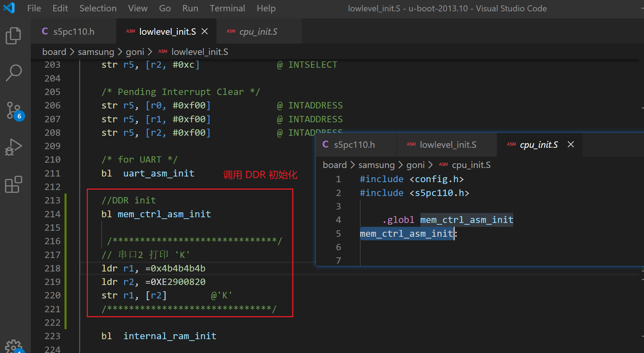The image size is (644, 353).
Task: Click 'goni' in inset breadcrumb
Action: pos(416,165)
